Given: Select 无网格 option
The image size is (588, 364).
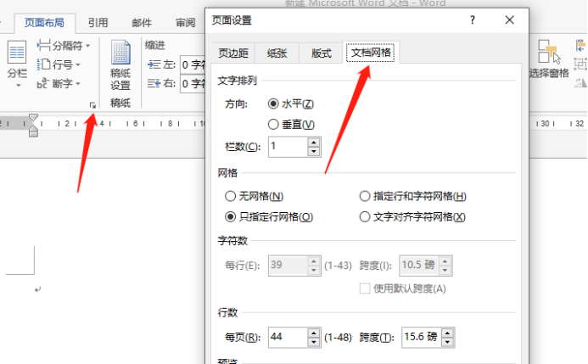Looking at the screenshot, I should coord(255,196).
